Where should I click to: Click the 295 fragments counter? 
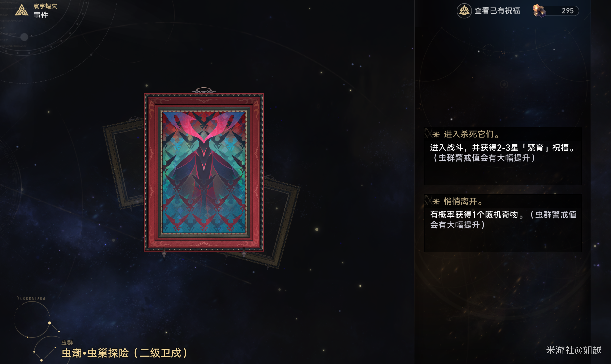567,11
